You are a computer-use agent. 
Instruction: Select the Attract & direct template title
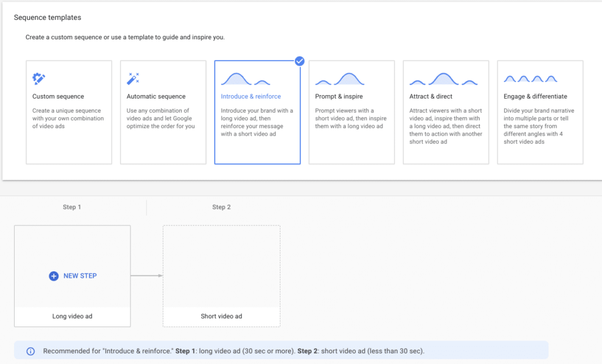(430, 96)
